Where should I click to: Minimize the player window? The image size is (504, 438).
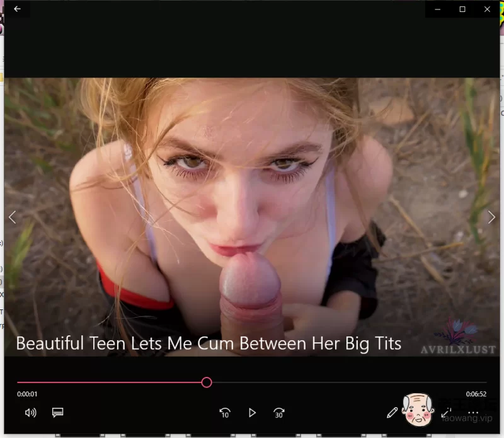pos(438,9)
